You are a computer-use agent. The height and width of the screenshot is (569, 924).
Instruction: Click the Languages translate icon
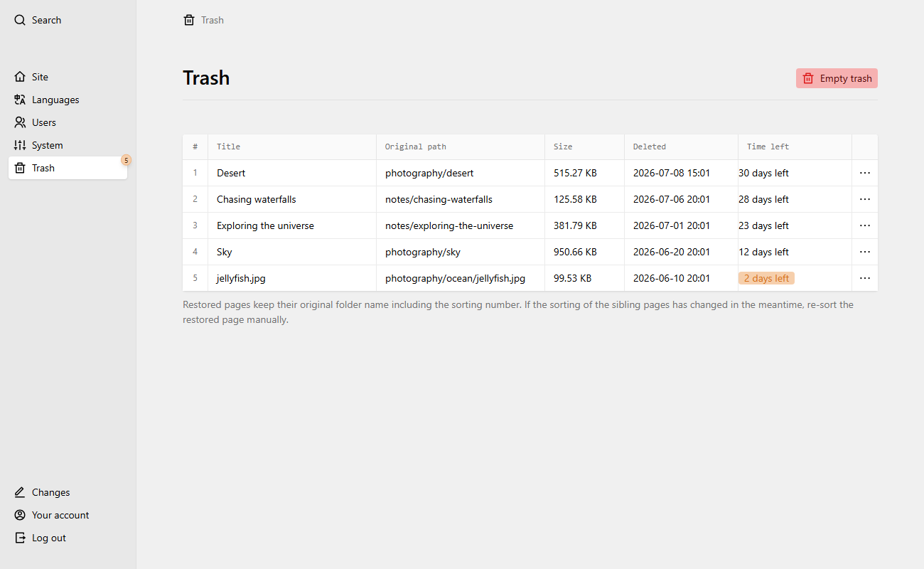coord(20,100)
